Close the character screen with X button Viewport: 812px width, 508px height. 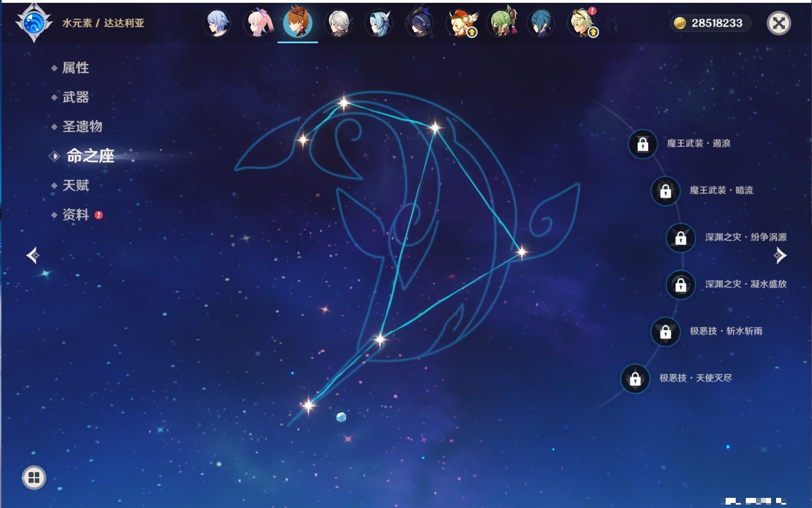tap(778, 23)
